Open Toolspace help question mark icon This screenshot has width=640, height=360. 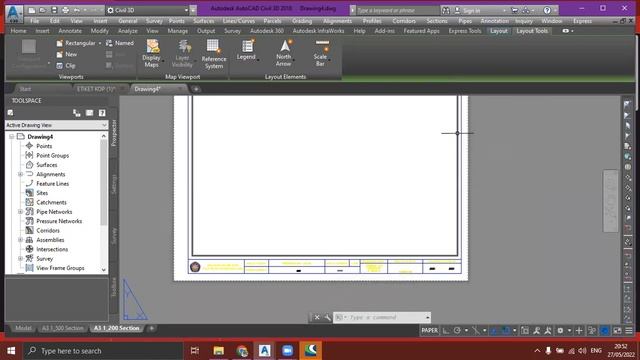(102, 113)
